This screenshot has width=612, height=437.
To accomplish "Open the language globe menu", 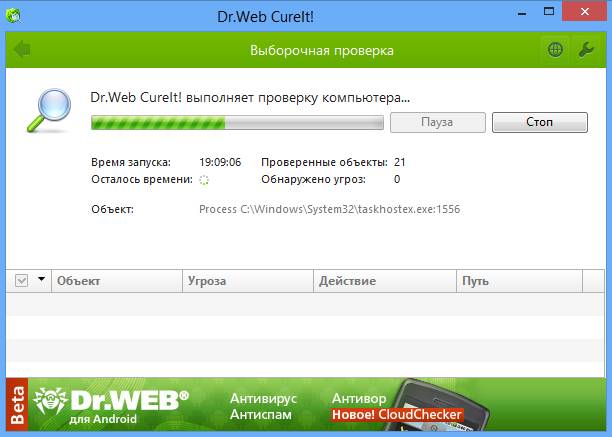I will [555, 49].
